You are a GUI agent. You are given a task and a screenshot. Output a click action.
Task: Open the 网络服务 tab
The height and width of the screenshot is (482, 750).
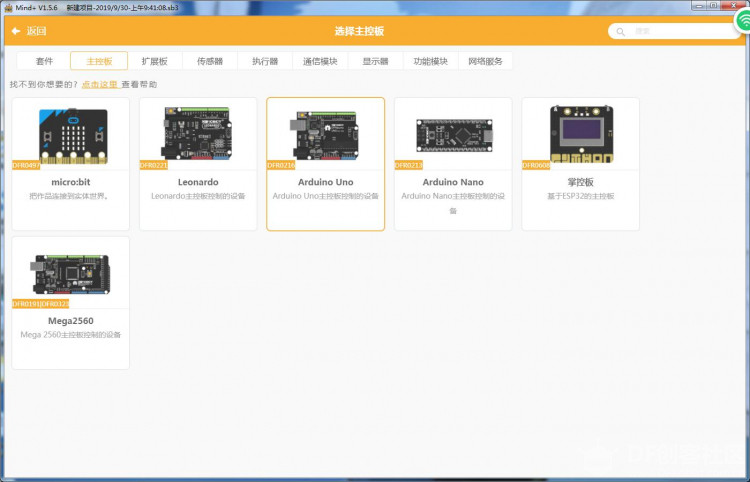pyautogui.click(x=485, y=61)
